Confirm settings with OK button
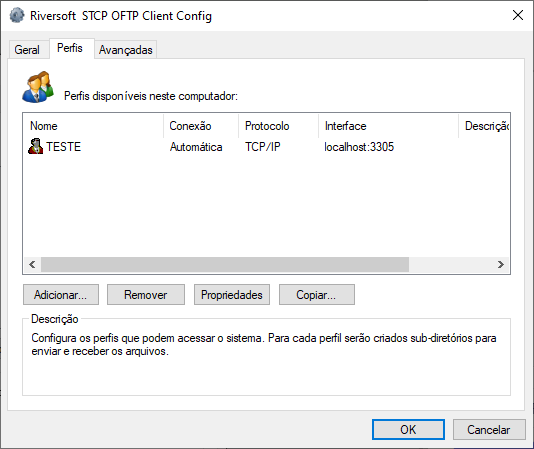 point(408,430)
